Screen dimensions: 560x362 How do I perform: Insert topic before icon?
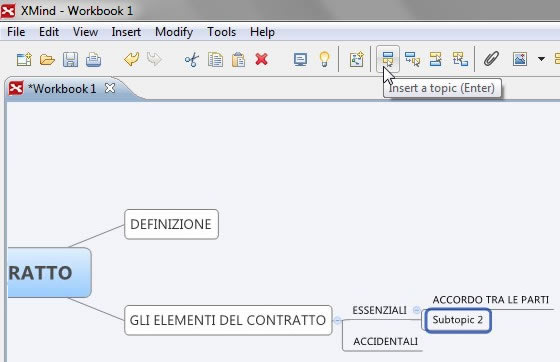click(436, 59)
